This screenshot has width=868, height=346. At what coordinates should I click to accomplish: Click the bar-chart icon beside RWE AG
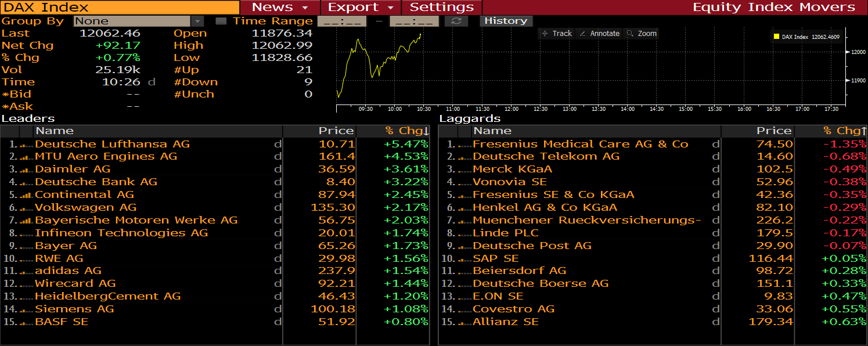[x=26, y=259]
